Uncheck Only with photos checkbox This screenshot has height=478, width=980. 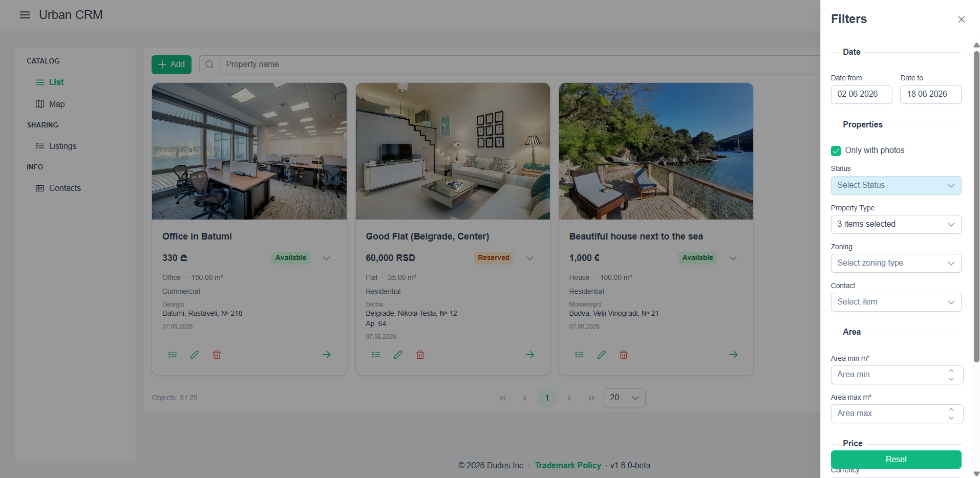click(836, 150)
